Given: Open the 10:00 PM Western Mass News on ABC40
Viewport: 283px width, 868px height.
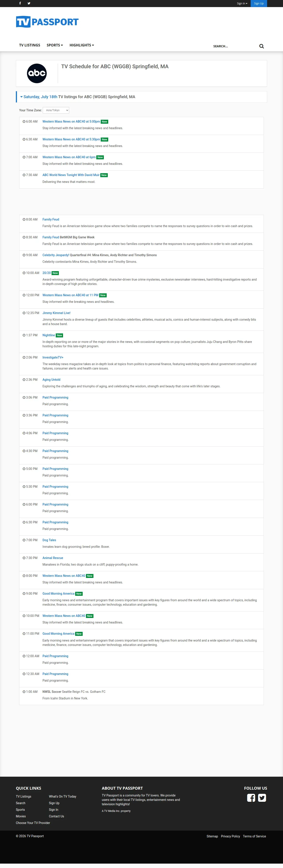Looking at the screenshot, I should point(64,616).
